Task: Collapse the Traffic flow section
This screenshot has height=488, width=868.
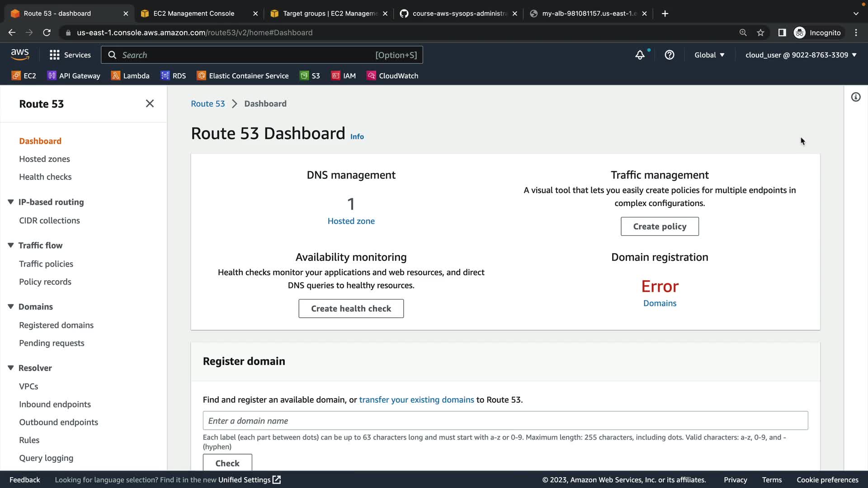Action: coord(11,245)
